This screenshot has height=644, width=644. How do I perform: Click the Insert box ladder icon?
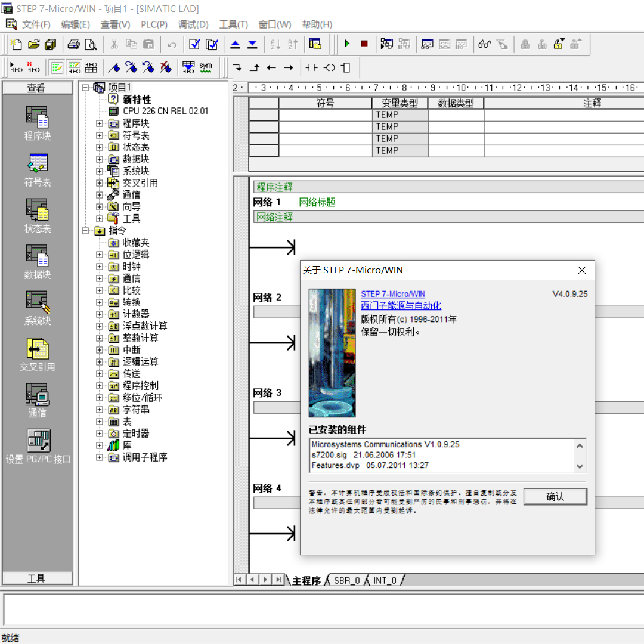(x=346, y=68)
